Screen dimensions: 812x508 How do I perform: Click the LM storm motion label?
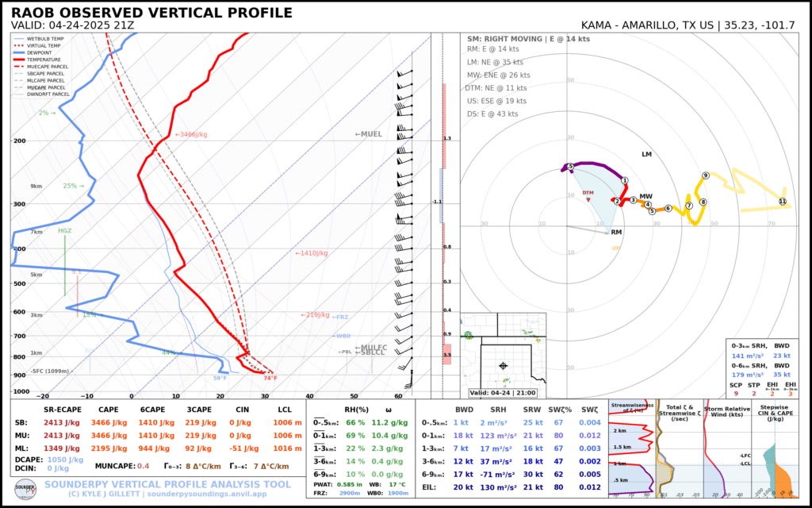[646, 154]
